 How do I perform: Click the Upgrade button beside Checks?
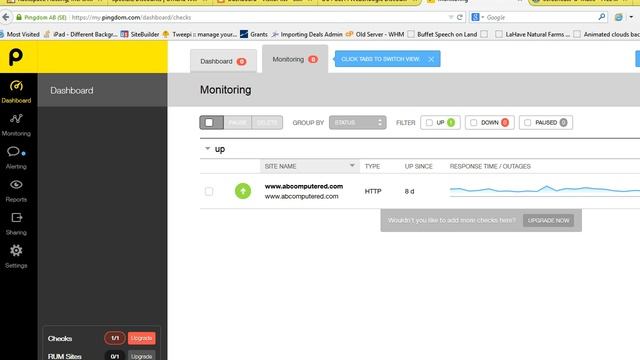pos(142,338)
